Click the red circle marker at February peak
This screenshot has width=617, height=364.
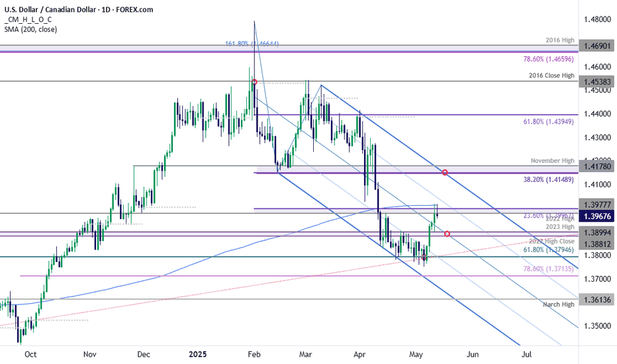point(254,82)
